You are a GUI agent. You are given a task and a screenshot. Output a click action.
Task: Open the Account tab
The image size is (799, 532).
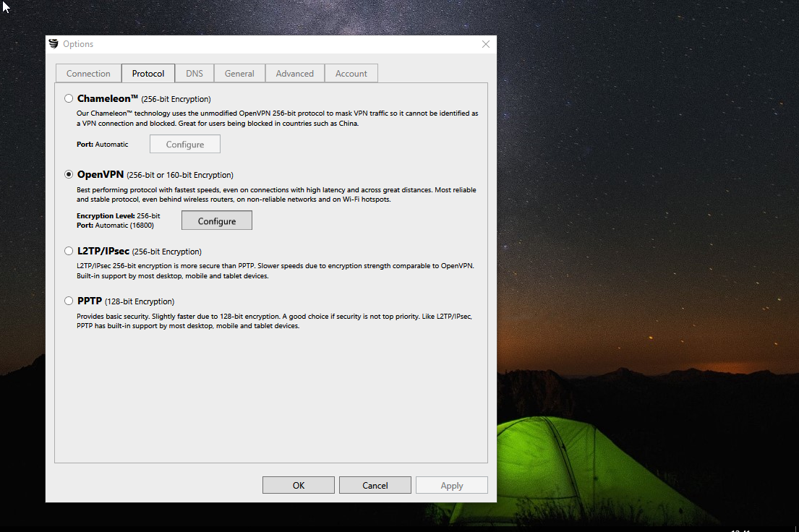point(351,74)
